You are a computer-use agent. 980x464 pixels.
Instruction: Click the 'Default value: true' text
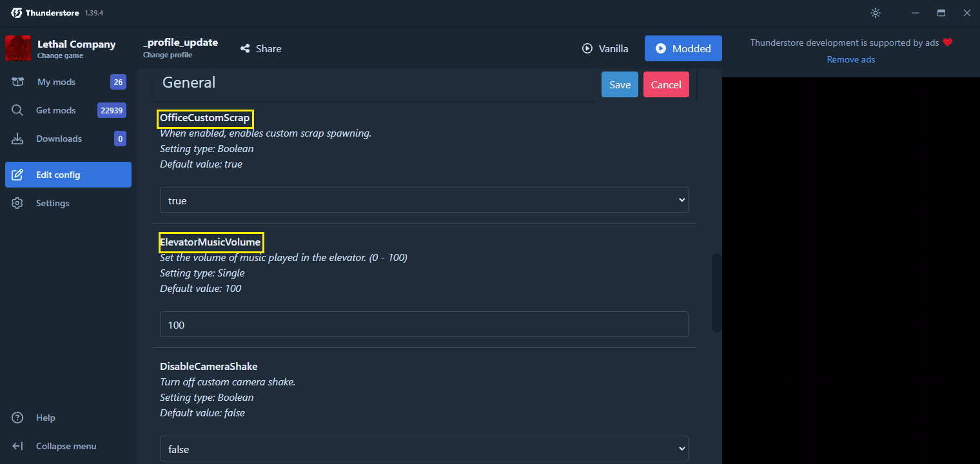(x=201, y=164)
